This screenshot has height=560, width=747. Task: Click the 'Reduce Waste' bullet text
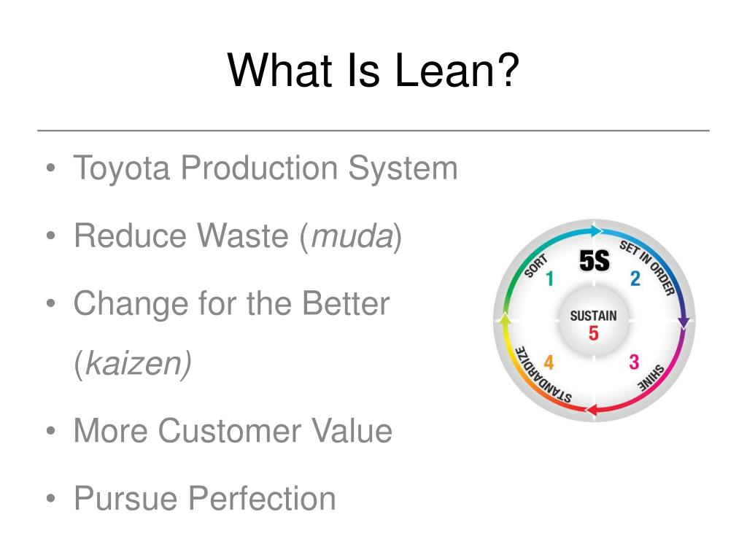(x=181, y=236)
